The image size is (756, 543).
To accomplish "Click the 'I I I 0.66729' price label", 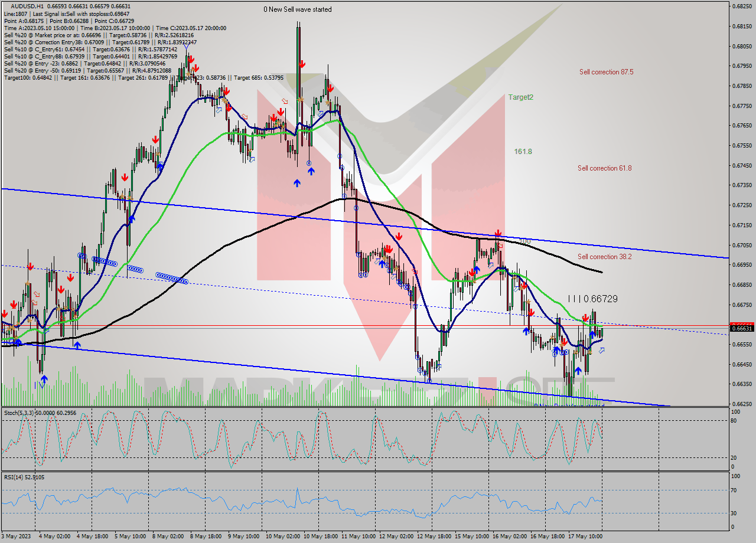I will point(592,299).
